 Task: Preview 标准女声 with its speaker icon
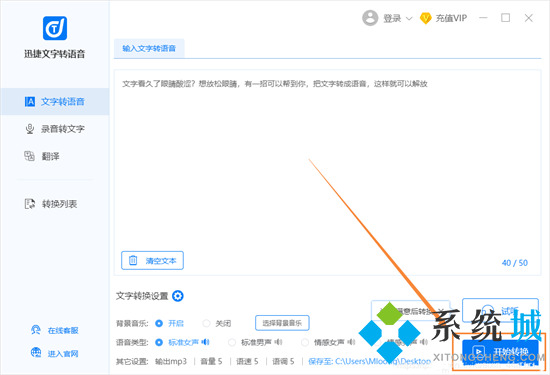(206, 342)
